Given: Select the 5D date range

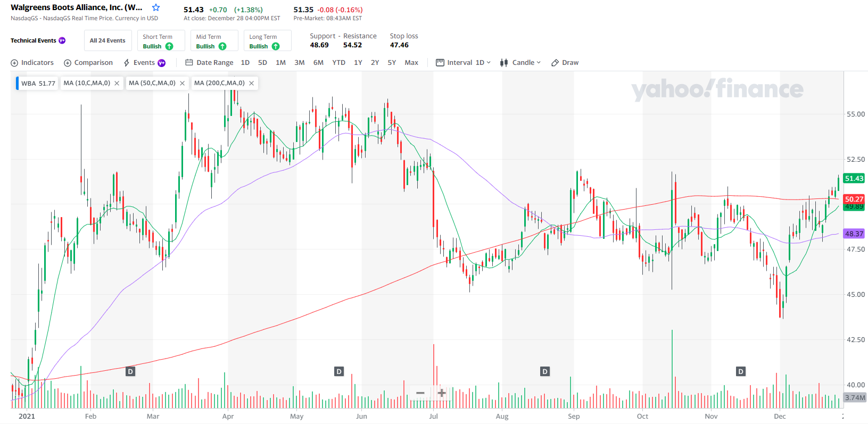Looking at the screenshot, I should 262,63.
